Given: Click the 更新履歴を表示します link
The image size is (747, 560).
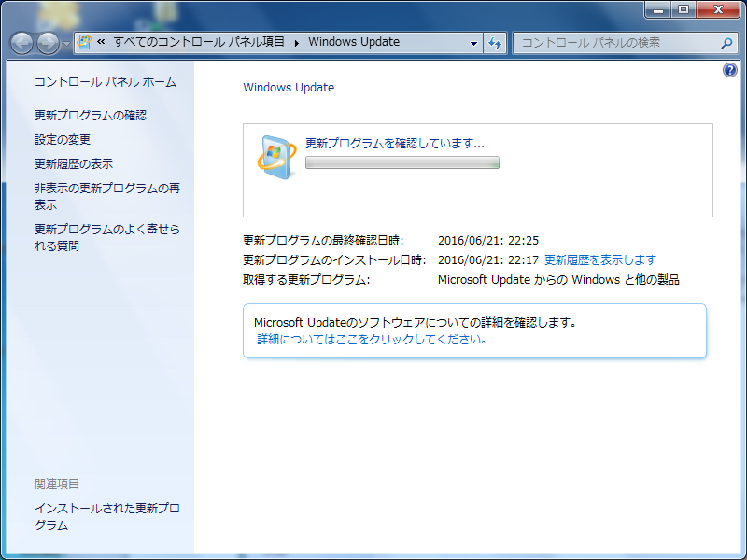Looking at the screenshot, I should (x=600, y=260).
